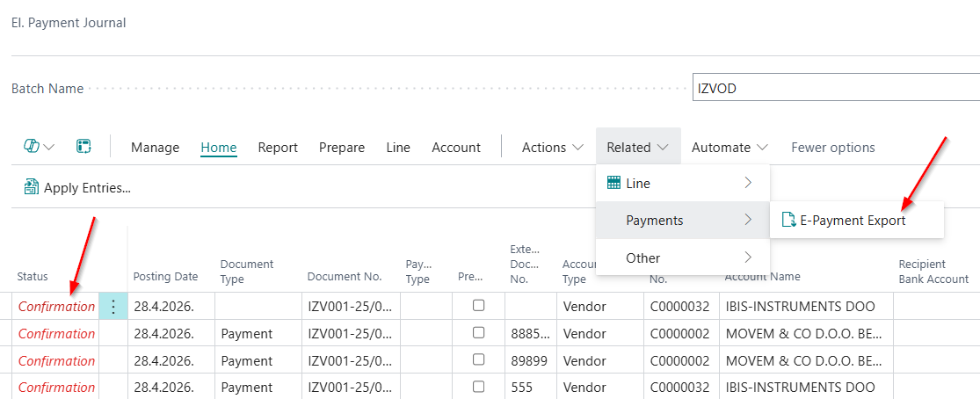Click the El. Payment Journal page title

coord(69,23)
